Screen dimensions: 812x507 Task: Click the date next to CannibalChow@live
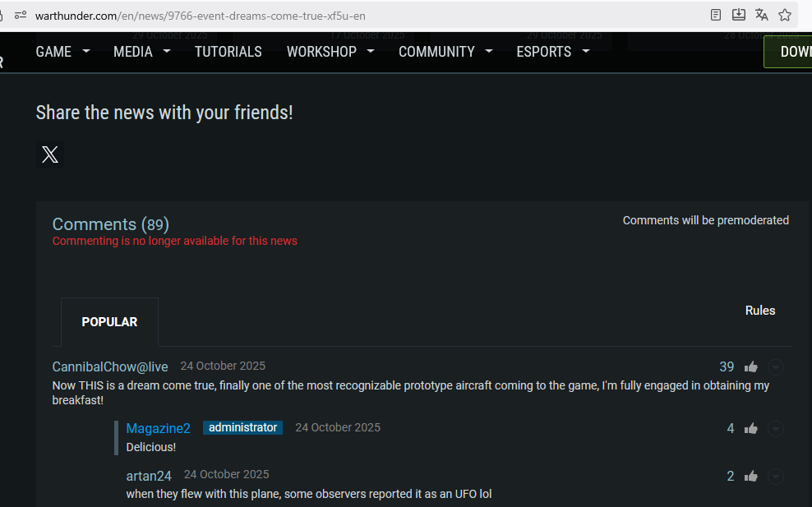pos(223,366)
